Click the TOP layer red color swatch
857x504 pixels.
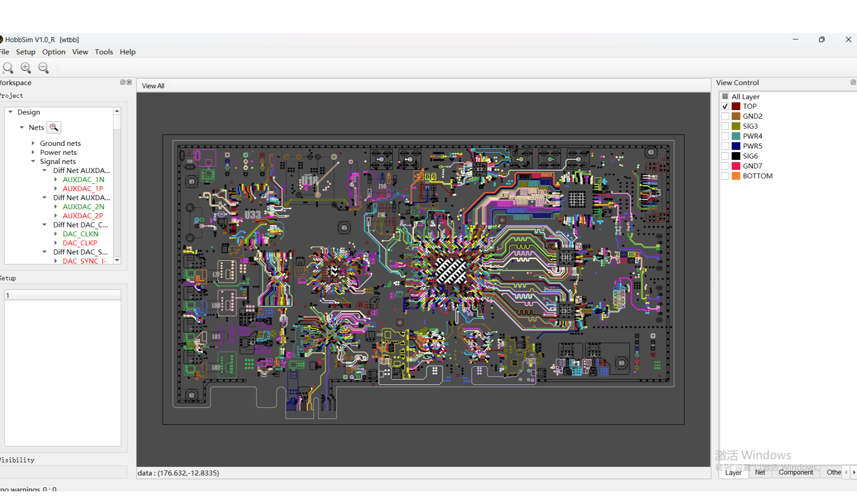point(736,106)
